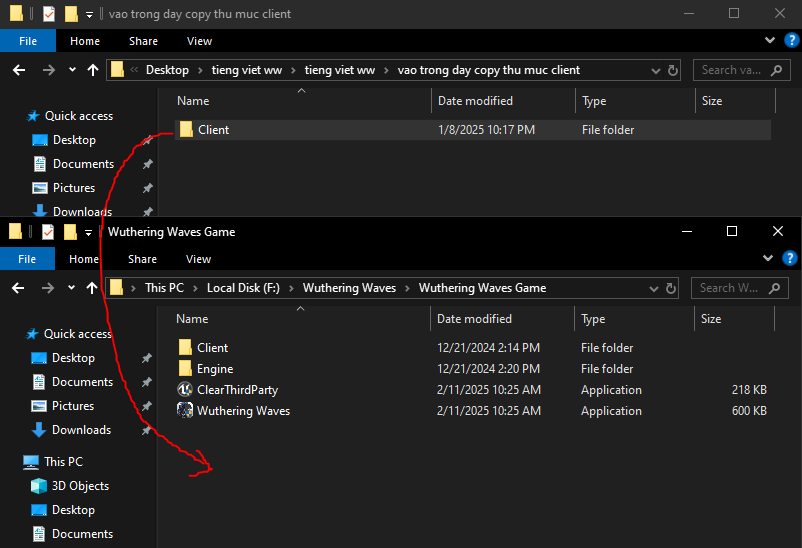Select Quick access in top window sidebar
Image resolution: width=802 pixels, height=548 pixels.
[70, 116]
